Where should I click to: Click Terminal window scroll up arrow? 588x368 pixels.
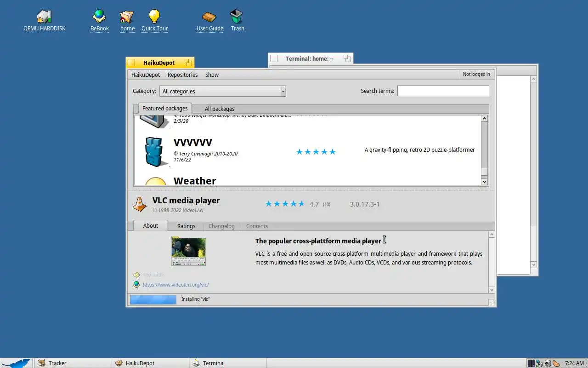coord(533,79)
